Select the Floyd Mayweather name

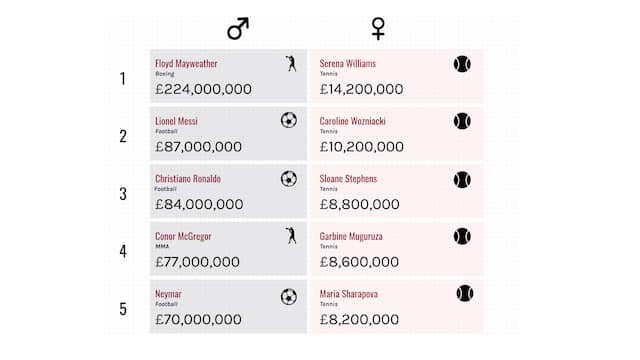pyautogui.click(x=186, y=64)
